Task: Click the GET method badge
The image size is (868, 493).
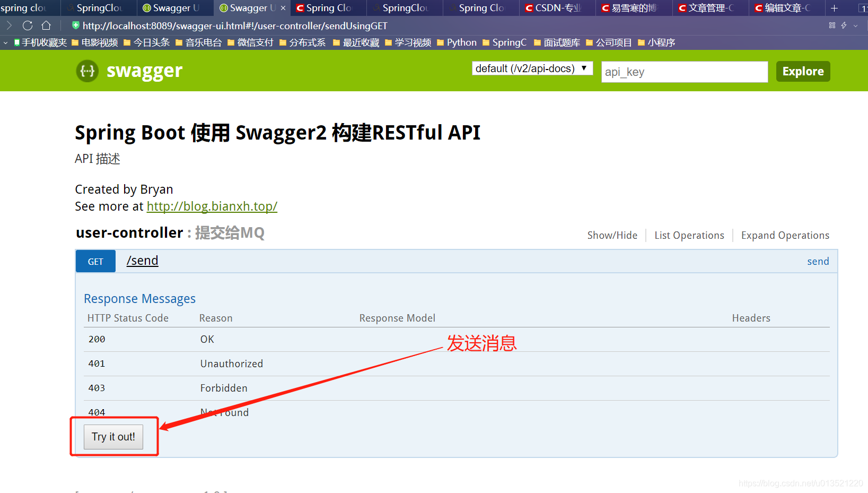Action: click(95, 261)
